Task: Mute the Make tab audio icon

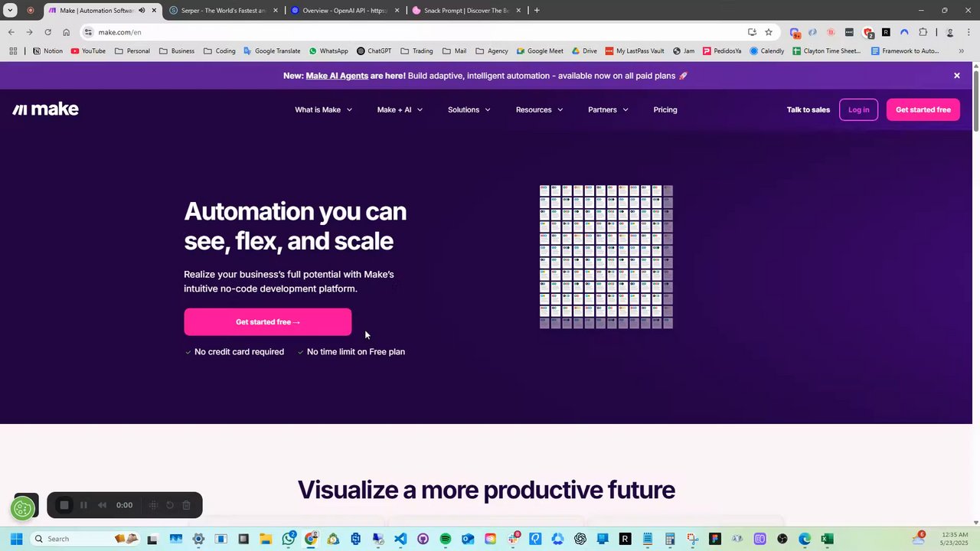Action: coord(142,11)
